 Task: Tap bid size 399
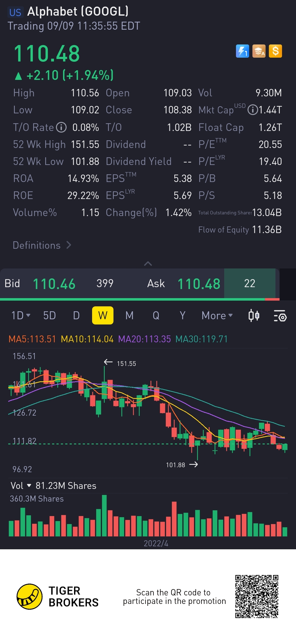click(x=105, y=283)
